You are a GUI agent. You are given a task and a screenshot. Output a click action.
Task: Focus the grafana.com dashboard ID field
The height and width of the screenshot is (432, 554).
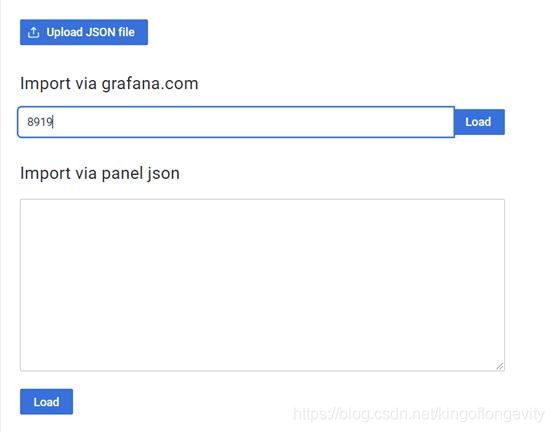(236, 122)
